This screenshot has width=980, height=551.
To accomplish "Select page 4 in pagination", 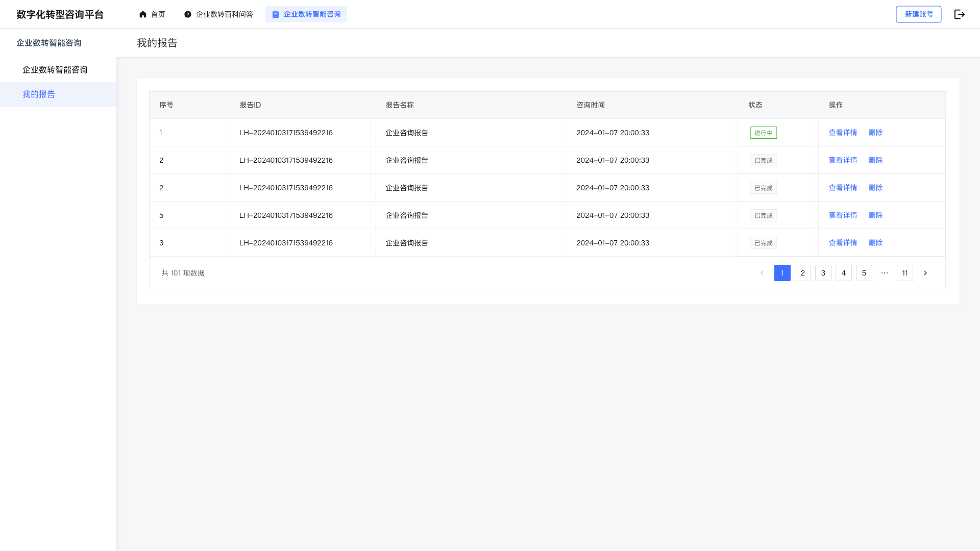I will 843,273.
